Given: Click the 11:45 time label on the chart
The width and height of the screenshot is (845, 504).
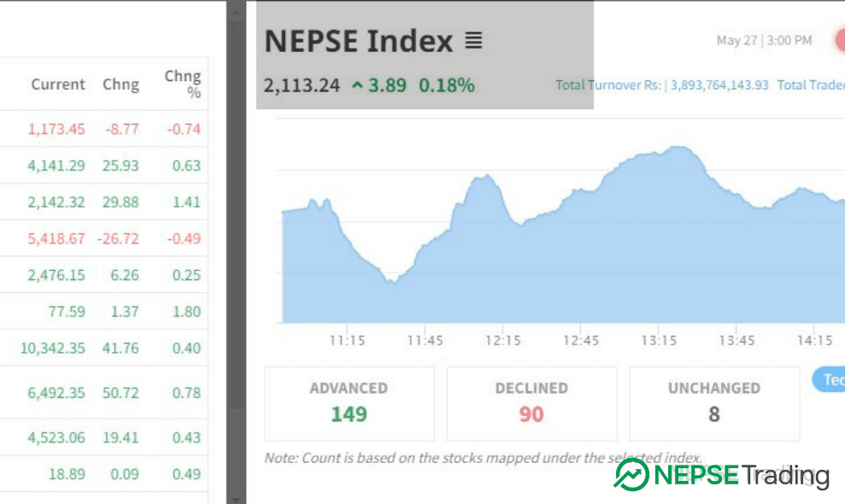Looking at the screenshot, I should tap(425, 340).
